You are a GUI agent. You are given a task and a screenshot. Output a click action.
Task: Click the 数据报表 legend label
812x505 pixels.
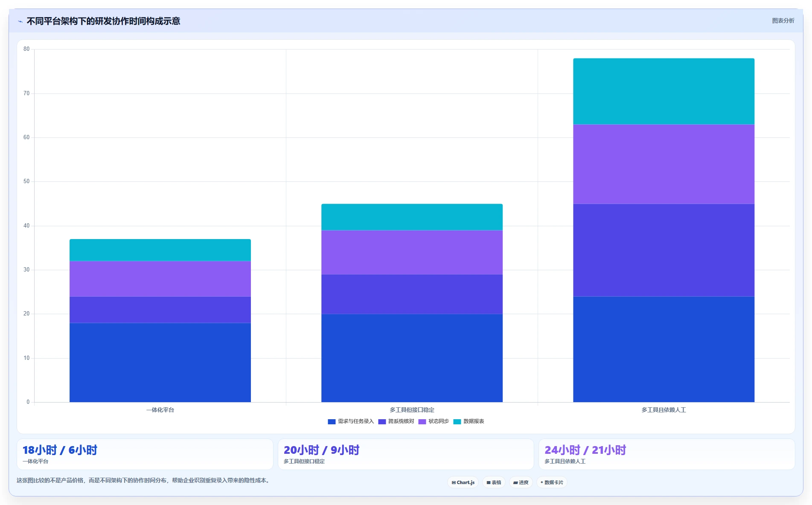[474, 421]
